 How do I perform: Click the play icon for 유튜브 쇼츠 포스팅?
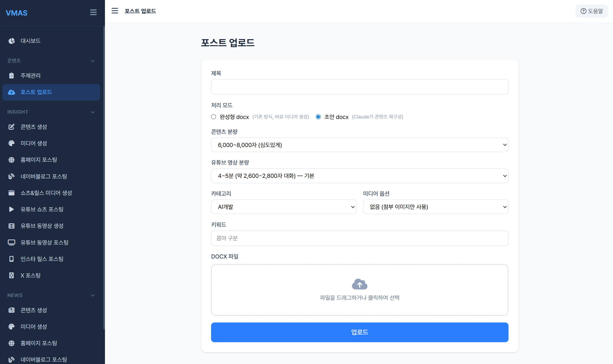(x=11, y=209)
